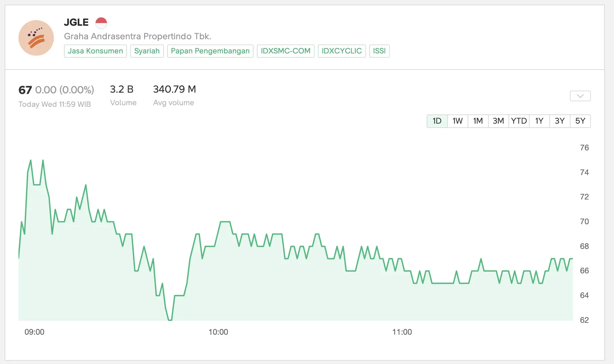Click the 340.79 M average volume value
614x364 pixels.
tap(174, 89)
